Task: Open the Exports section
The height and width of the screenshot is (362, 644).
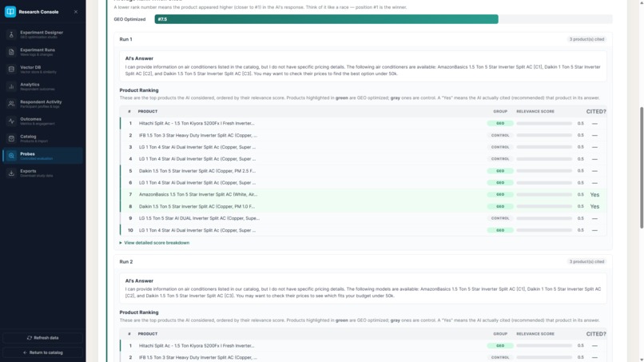Action: 42,173
